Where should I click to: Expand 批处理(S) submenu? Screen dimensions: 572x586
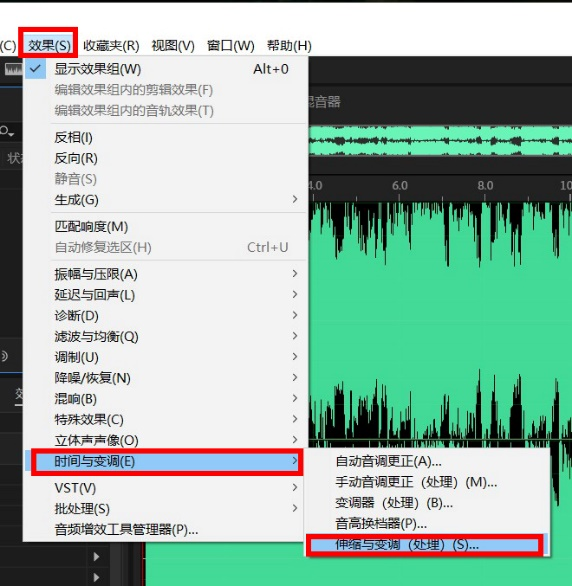(x=165, y=509)
